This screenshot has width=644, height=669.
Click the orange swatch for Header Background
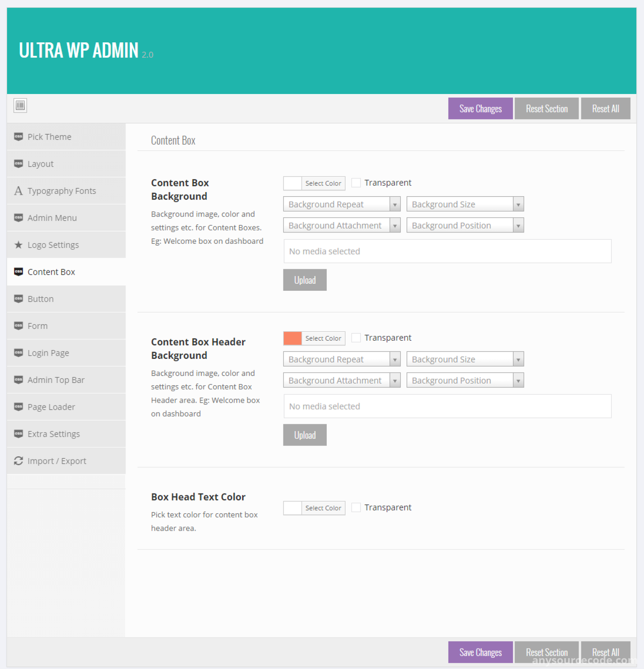tap(293, 338)
